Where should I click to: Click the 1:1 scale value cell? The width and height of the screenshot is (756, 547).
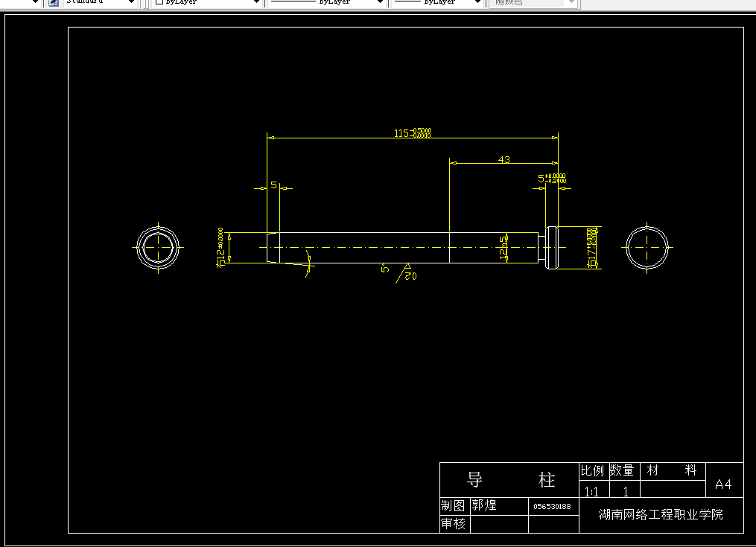(x=594, y=490)
